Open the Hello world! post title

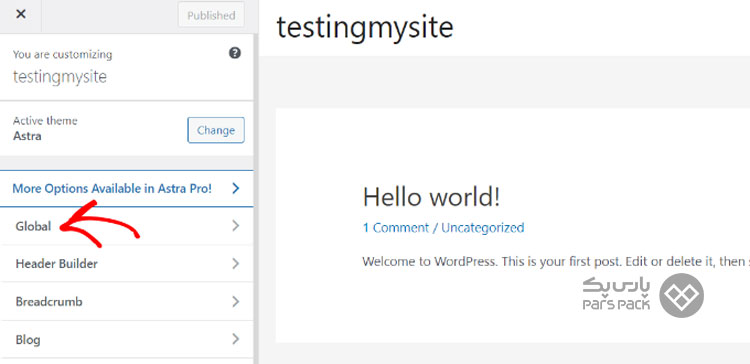[431, 197]
